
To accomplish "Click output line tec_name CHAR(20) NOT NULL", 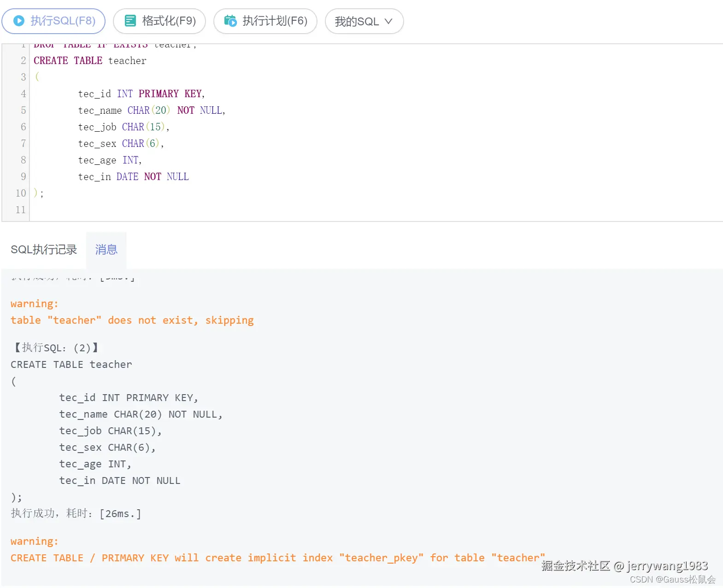I will pos(141,414).
